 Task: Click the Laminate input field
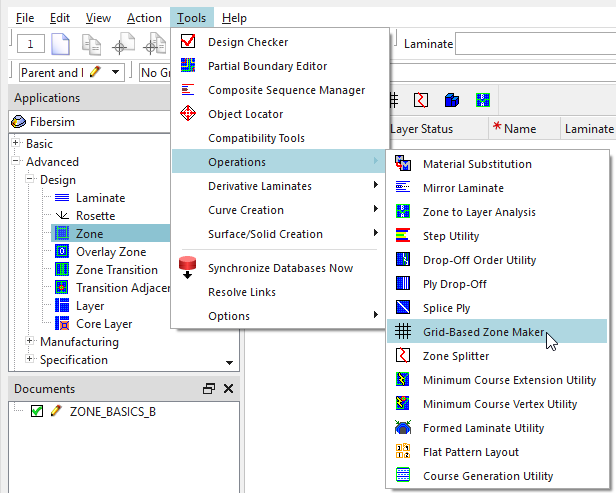[x=535, y=44]
